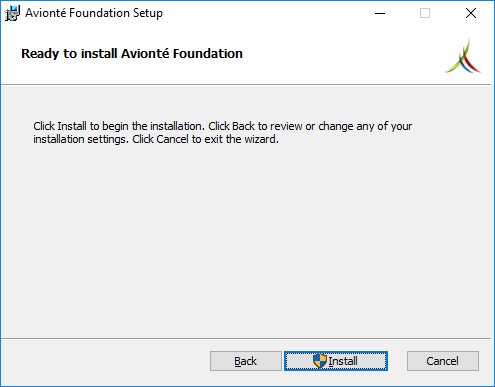Click the "Avionté Foundation Setup" title text
Screen dimensions: 495x387
(94, 13)
